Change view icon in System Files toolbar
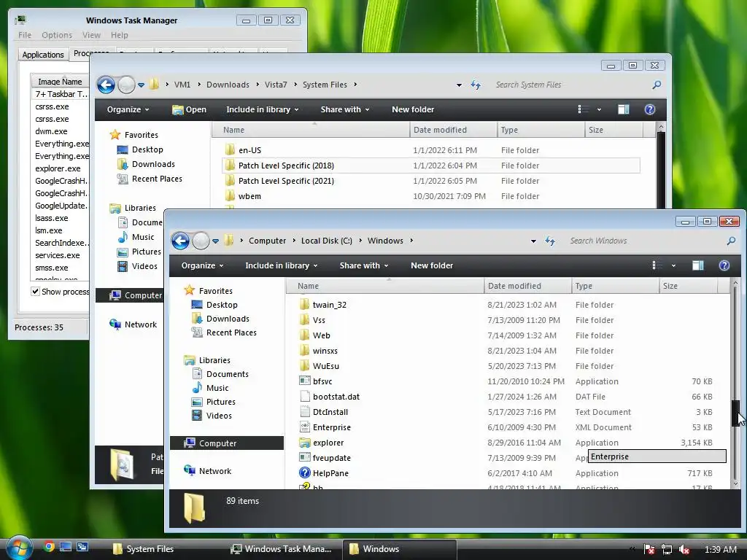The width and height of the screenshot is (747, 560). coord(583,109)
